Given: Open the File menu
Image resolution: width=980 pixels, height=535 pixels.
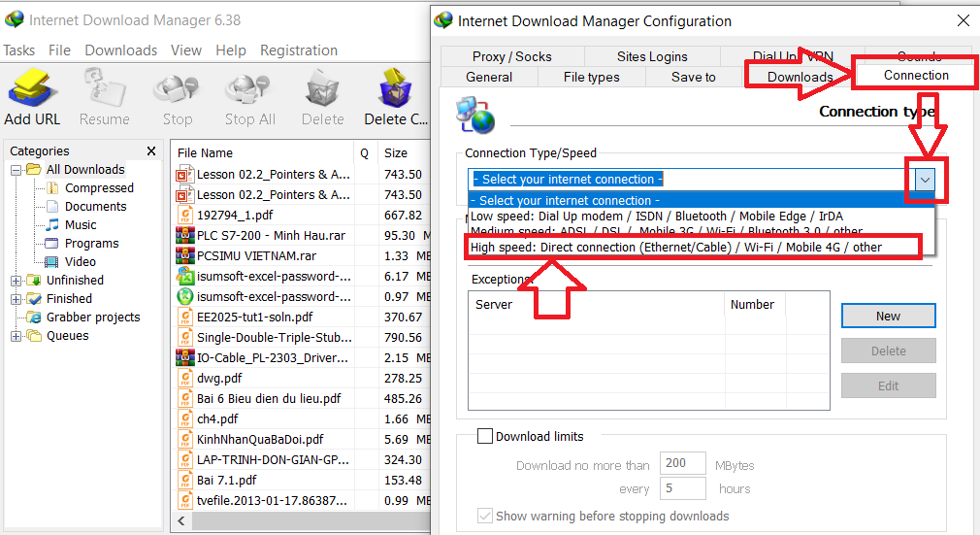Looking at the screenshot, I should point(59,50).
